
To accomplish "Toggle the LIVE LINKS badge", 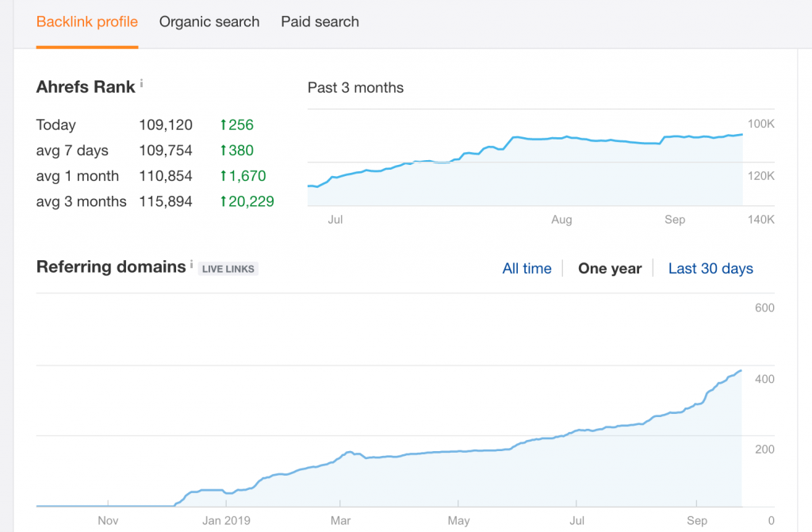I will pyautogui.click(x=228, y=269).
